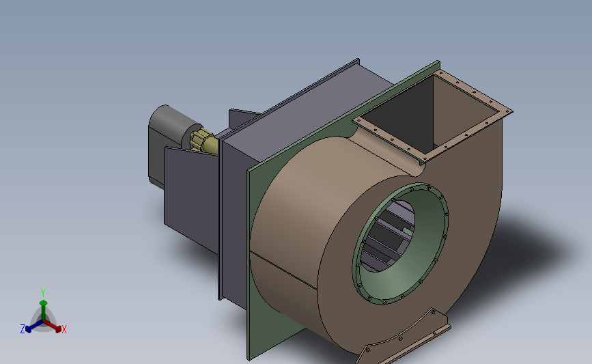Select the fan impeller blades inside inlet

(x=387, y=237)
